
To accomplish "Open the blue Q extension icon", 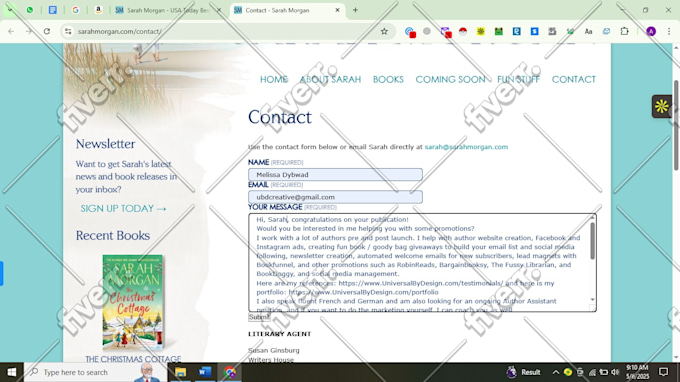I will [x=516, y=31].
